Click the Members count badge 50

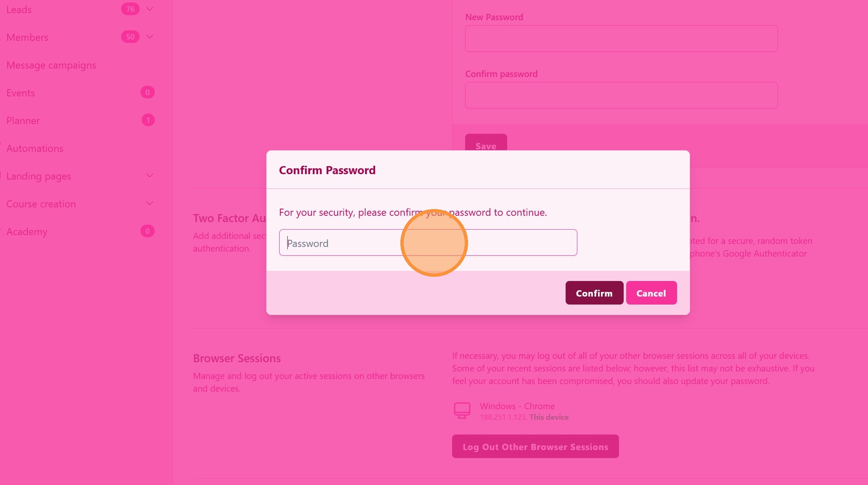130,37
